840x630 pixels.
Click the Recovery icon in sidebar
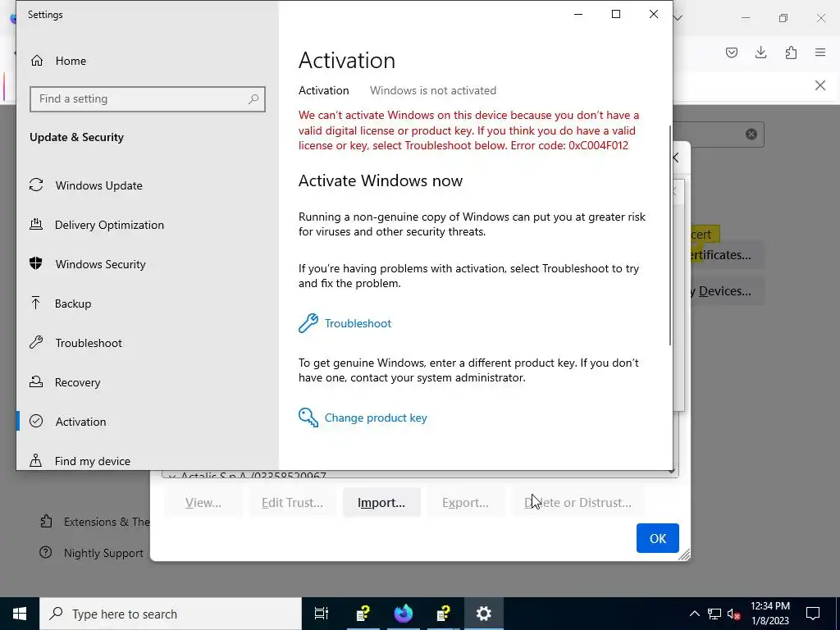[36, 381]
